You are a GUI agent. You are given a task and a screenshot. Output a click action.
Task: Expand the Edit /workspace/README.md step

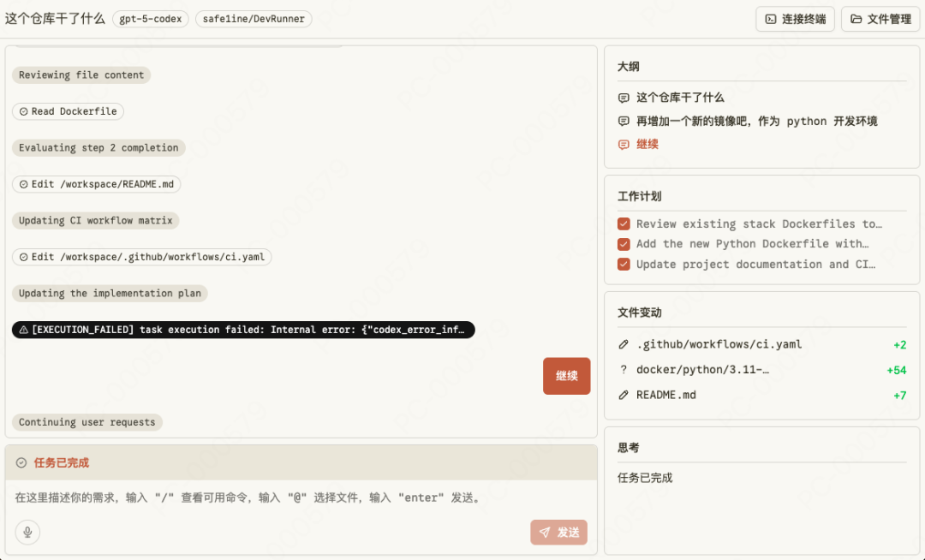96,183
